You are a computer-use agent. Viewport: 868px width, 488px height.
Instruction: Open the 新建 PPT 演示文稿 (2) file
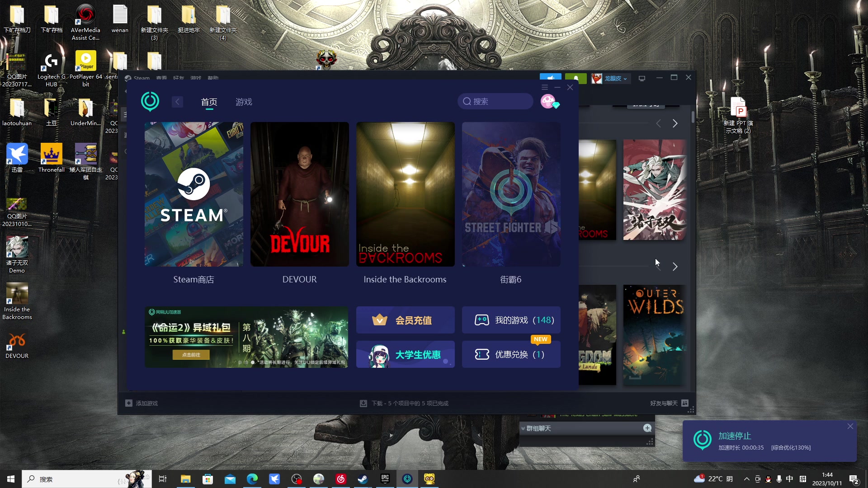pos(738,115)
